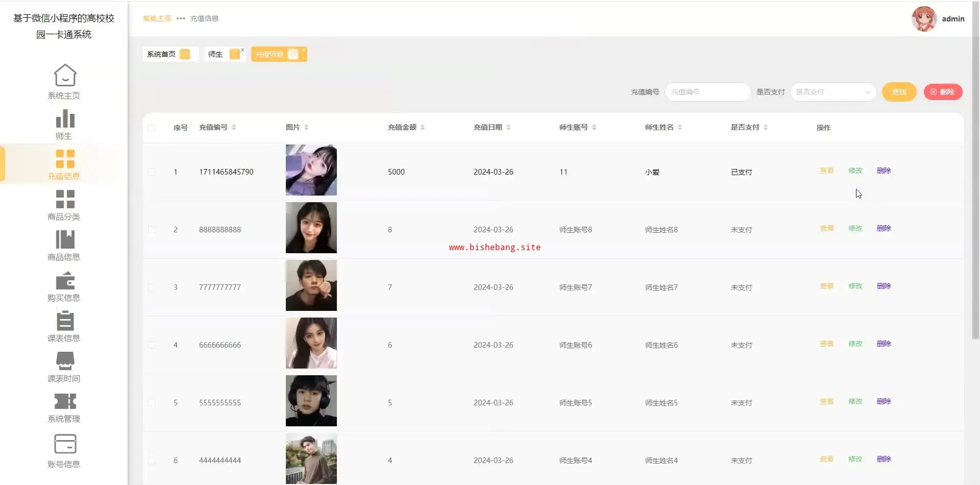The image size is (980, 485).
Task: Open the 课表时间 sidebar icon
Action: coord(65,361)
